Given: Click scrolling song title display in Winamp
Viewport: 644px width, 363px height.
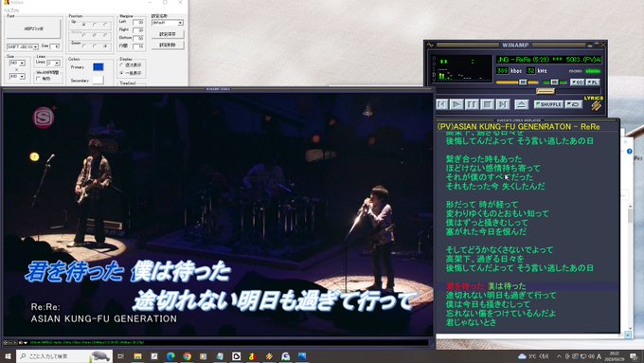Looking at the screenshot, I should click(549, 60).
